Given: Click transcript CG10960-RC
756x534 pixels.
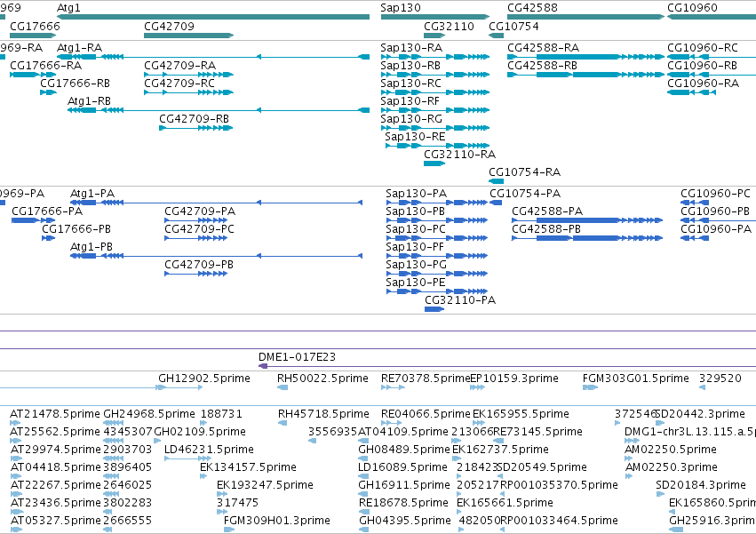Looking at the screenshot, I should point(712,57).
